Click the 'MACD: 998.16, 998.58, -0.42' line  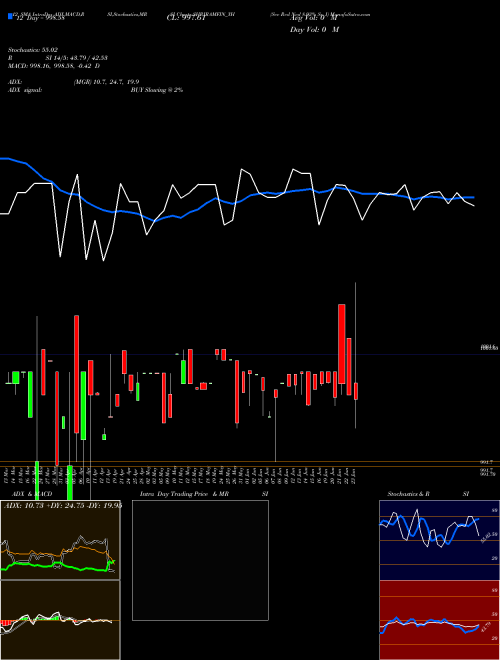(x=51, y=66)
